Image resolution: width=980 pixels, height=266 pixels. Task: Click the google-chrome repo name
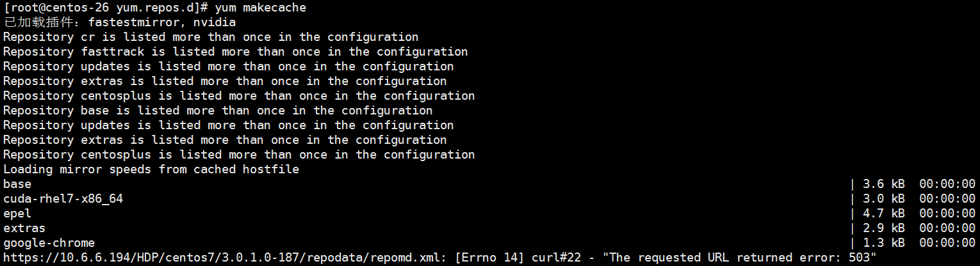[49, 243]
